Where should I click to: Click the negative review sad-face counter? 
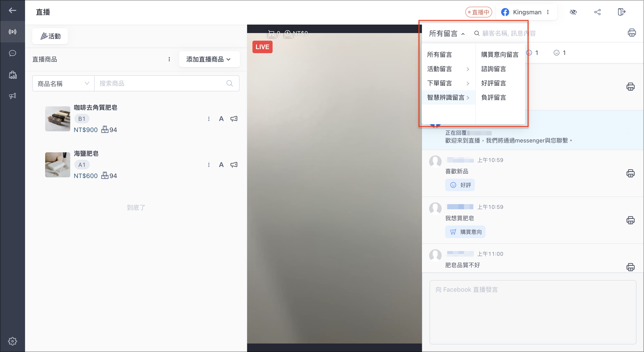pyautogui.click(x=559, y=53)
